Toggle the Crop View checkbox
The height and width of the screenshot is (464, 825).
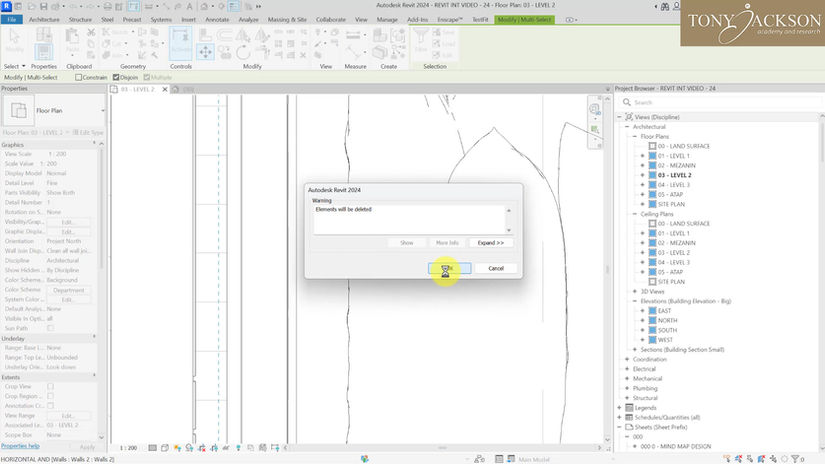51,387
